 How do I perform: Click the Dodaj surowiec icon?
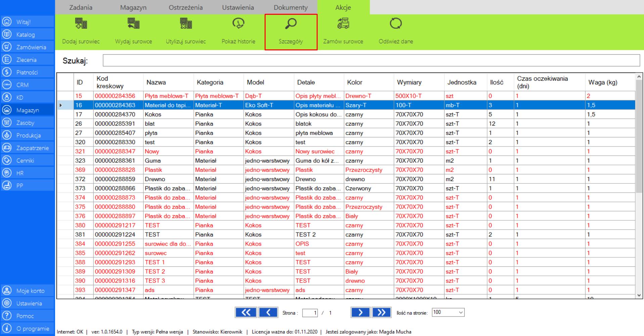click(81, 23)
